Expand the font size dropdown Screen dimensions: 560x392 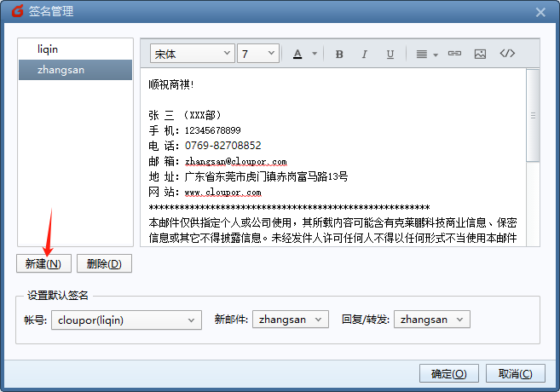[x=258, y=54]
